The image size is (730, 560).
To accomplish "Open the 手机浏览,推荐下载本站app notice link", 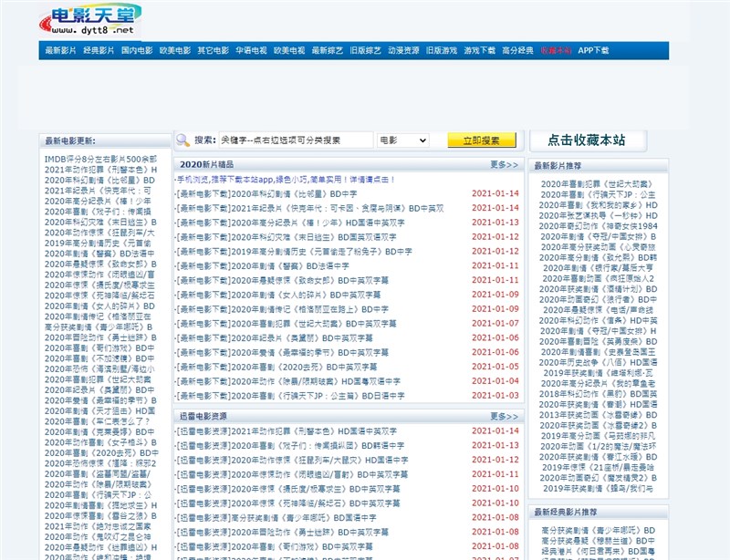I will (287, 180).
